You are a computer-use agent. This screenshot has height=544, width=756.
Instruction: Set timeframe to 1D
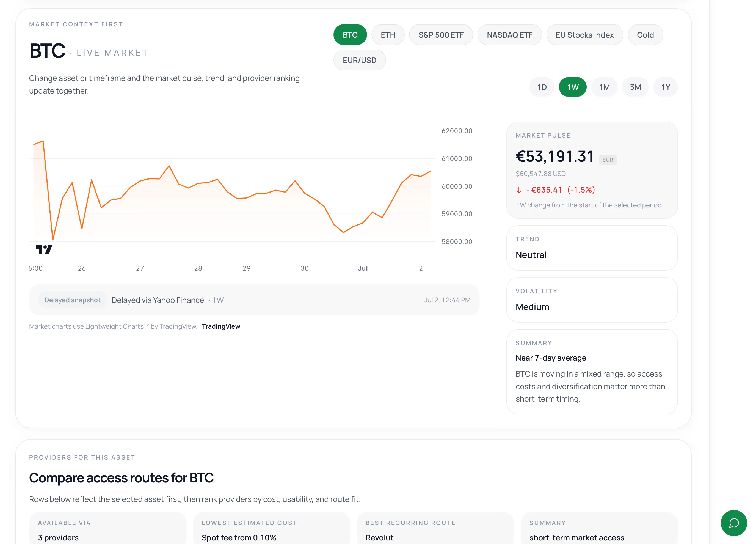pyautogui.click(x=542, y=87)
